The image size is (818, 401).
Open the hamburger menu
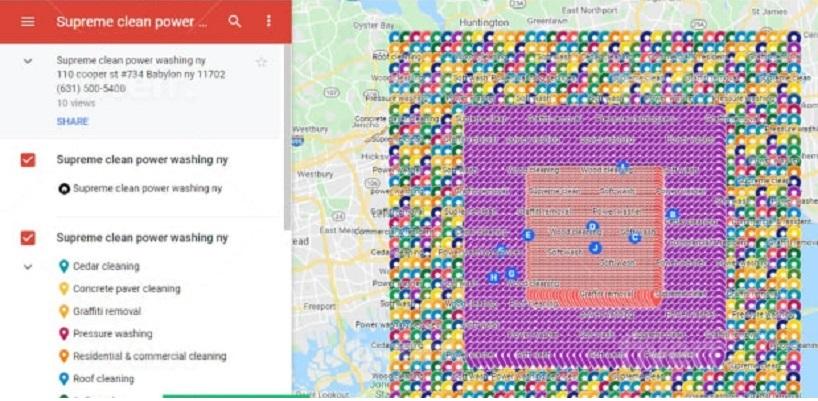pos(28,21)
